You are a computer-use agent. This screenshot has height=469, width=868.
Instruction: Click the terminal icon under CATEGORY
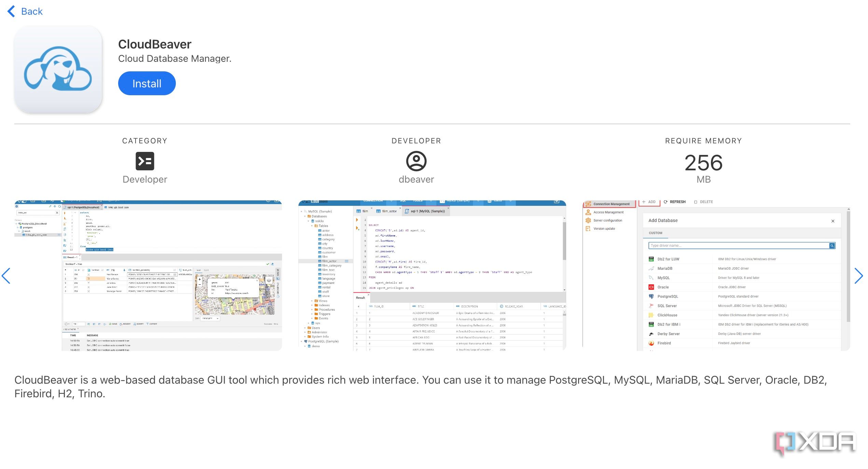pyautogui.click(x=145, y=161)
